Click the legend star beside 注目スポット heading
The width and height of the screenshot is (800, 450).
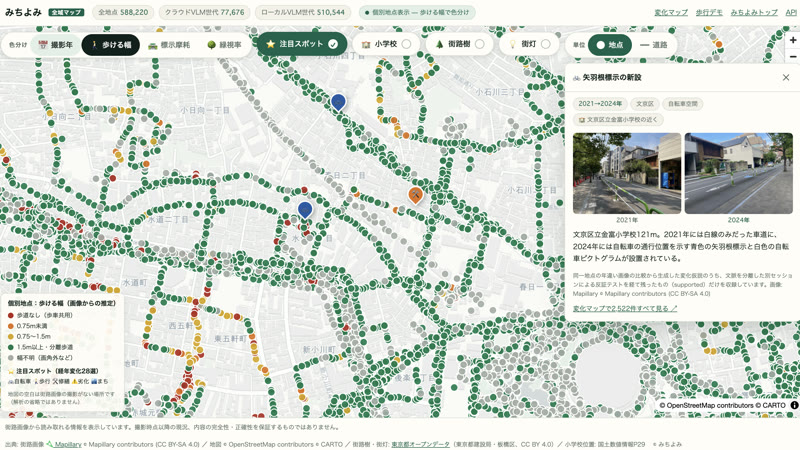coord(11,371)
